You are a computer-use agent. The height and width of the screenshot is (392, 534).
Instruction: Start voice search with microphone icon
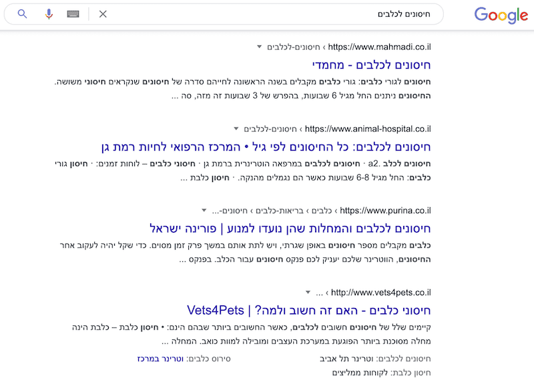[x=49, y=14]
